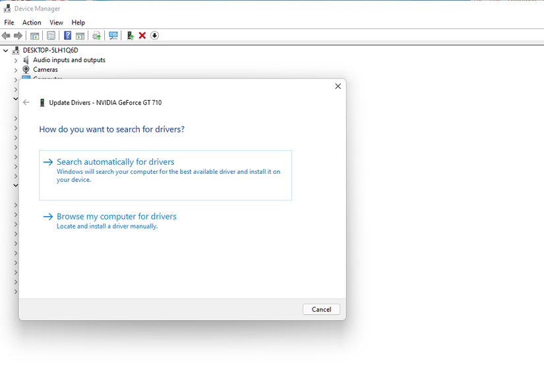Open the File menu

click(x=9, y=22)
